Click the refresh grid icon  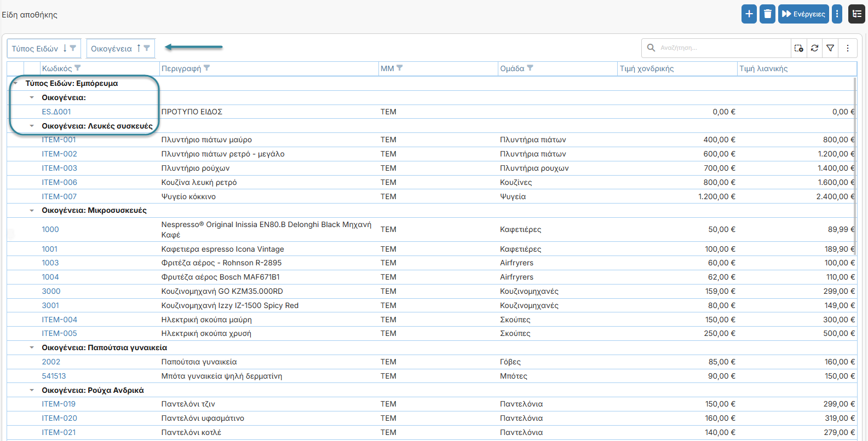[x=815, y=48]
